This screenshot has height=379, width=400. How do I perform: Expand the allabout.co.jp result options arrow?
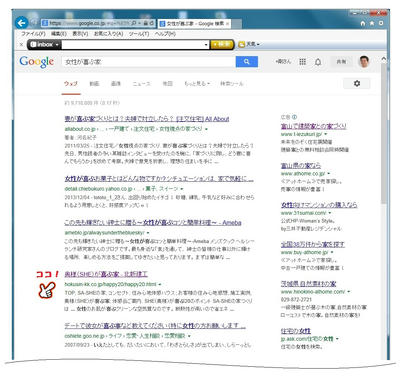207,129
